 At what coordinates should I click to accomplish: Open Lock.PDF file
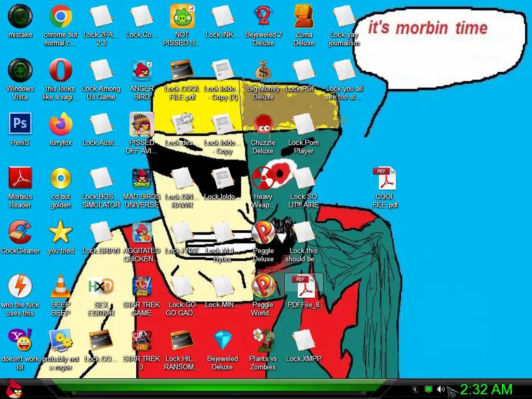coord(303,70)
